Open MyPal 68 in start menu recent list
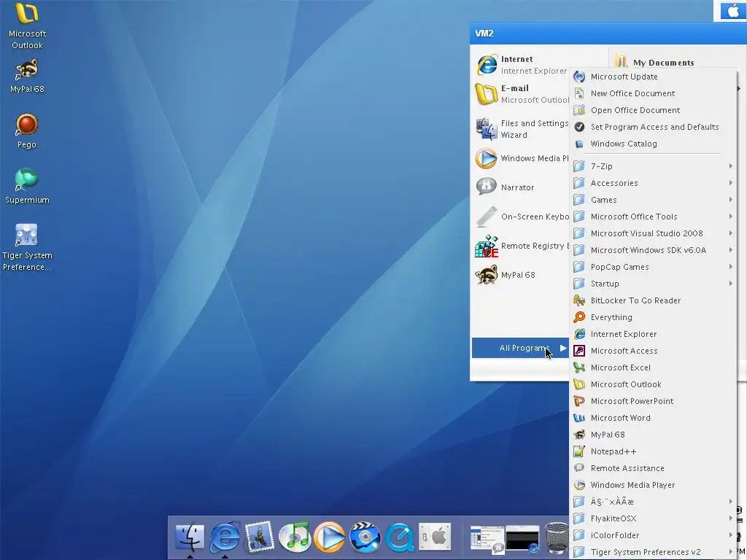Viewport: 747px width, 560px height. pos(522,275)
